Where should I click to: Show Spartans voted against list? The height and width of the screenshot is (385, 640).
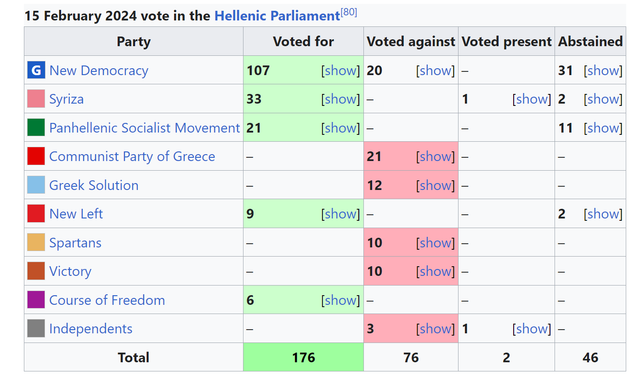(x=435, y=243)
